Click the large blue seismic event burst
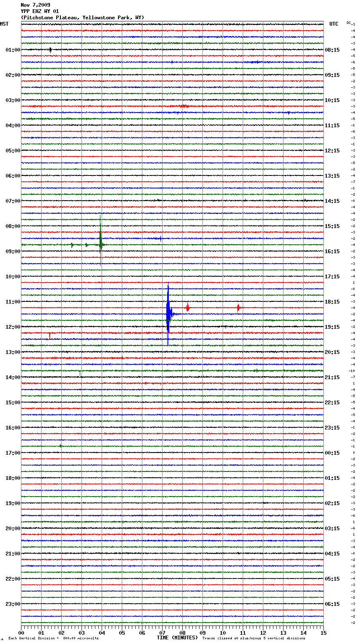Screen dimensions: 357x644 click(168, 314)
